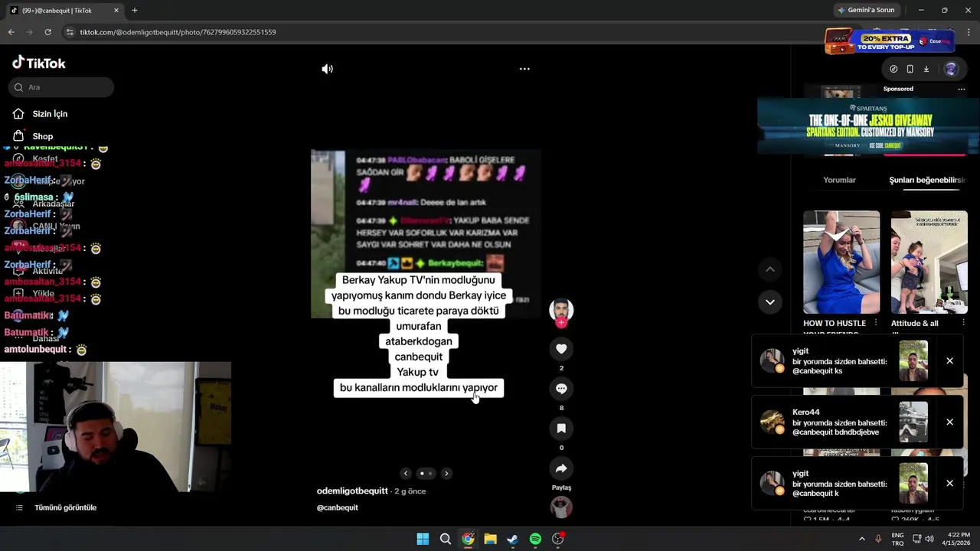Go to the previous photo in slideshow
980x551 pixels.
(x=406, y=474)
